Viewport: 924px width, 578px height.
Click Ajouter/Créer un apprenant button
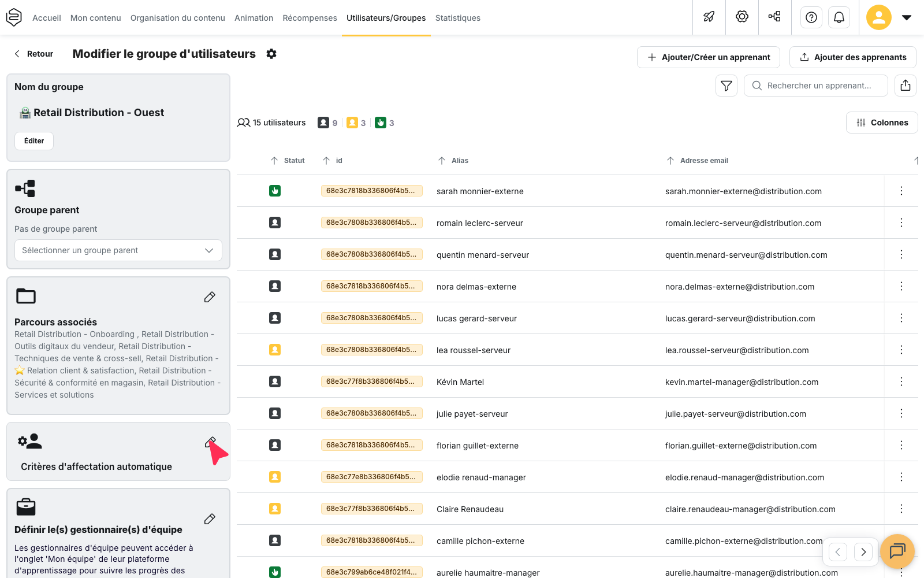[x=709, y=57]
